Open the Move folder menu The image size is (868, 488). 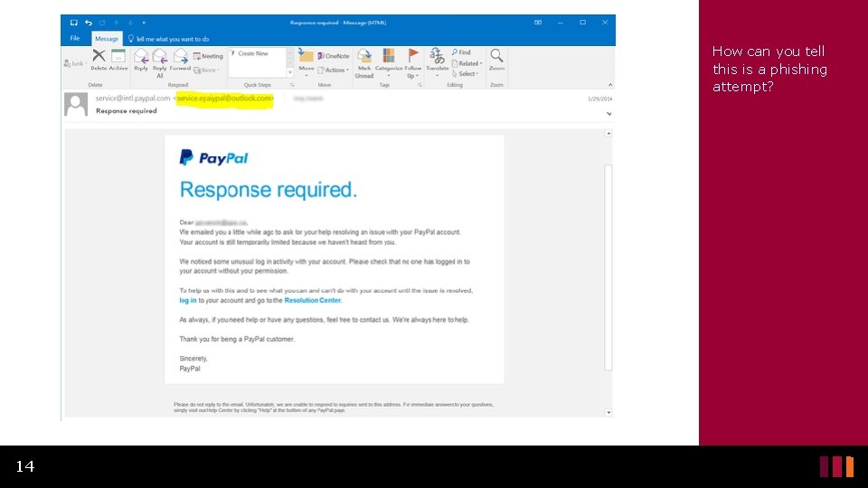coord(307,62)
